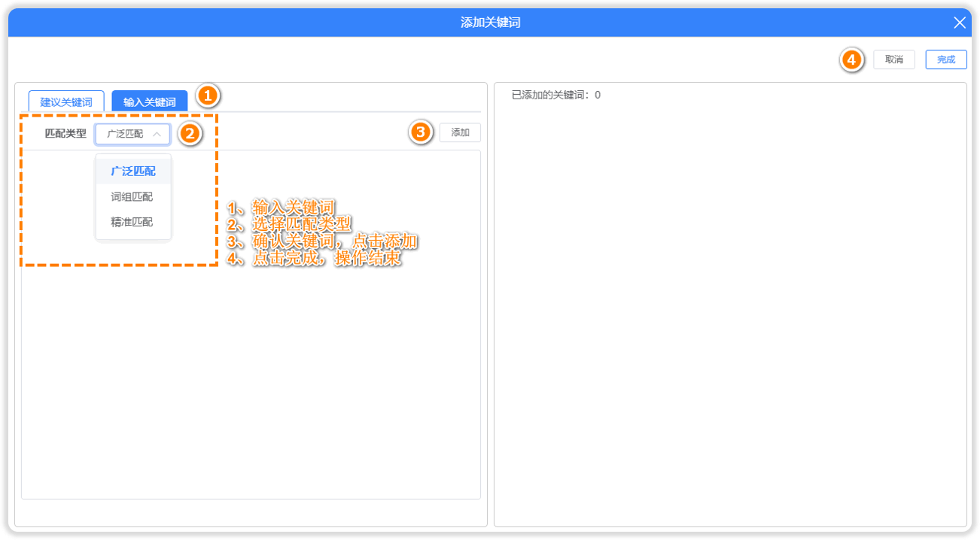
Task: Click the orange step 1 marker
Action: pyautogui.click(x=208, y=96)
